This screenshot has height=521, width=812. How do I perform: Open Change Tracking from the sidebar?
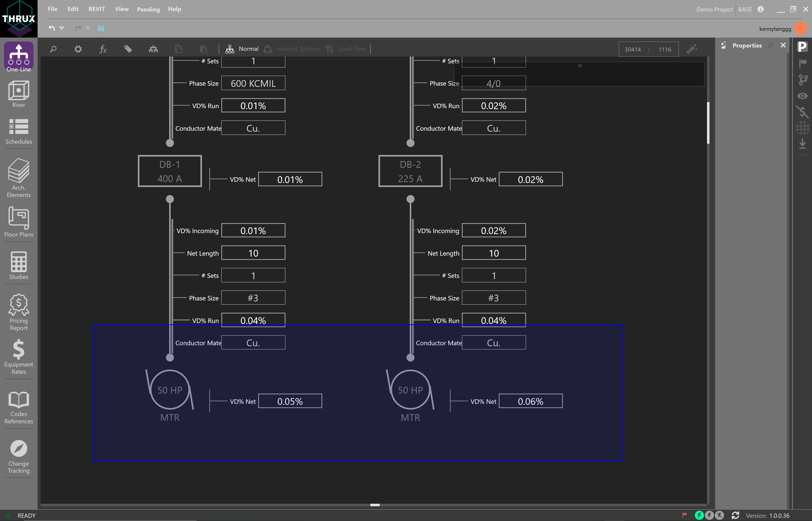click(19, 457)
